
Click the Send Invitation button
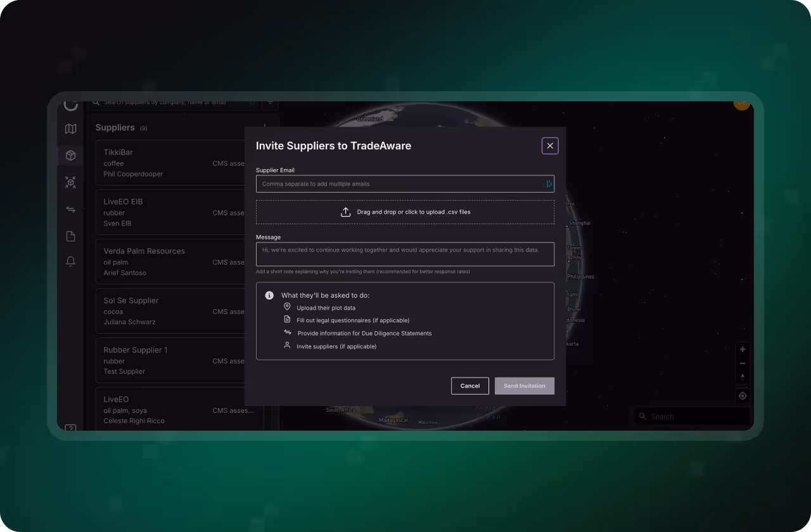pyautogui.click(x=525, y=386)
